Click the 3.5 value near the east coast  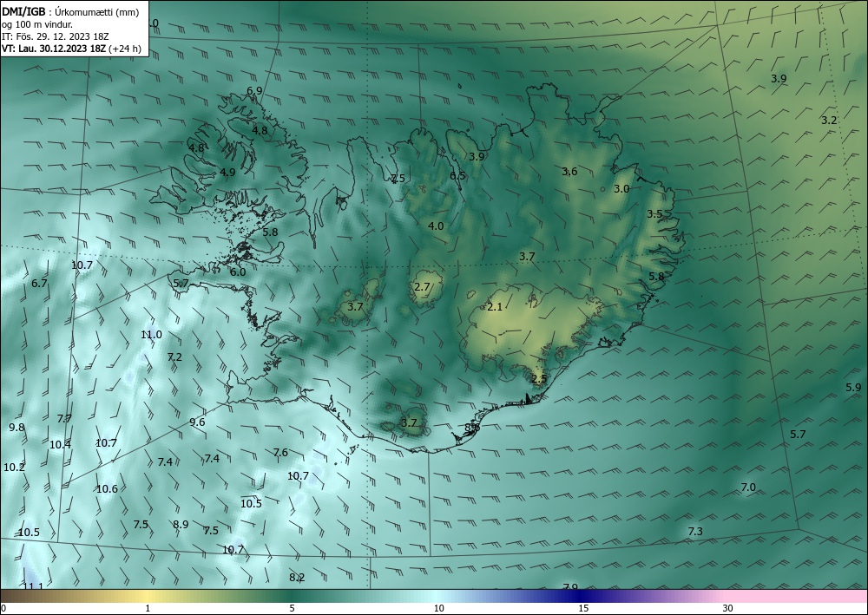click(654, 214)
